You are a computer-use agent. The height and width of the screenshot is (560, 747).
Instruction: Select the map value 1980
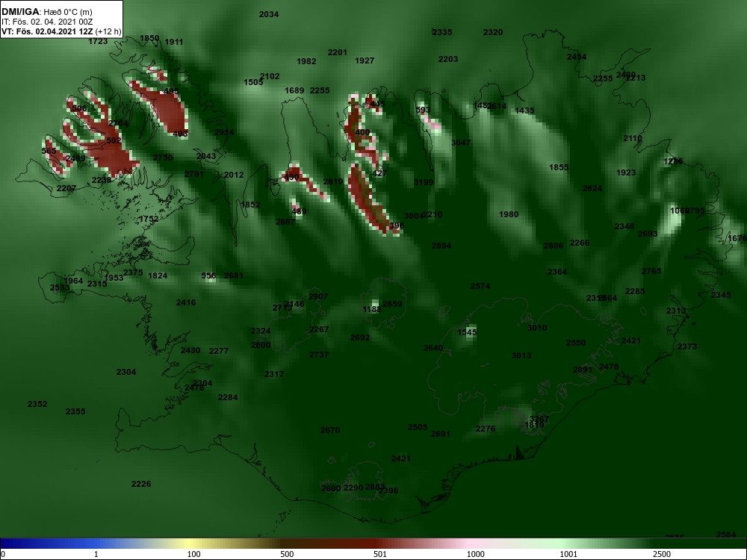pyautogui.click(x=509, y=214)
